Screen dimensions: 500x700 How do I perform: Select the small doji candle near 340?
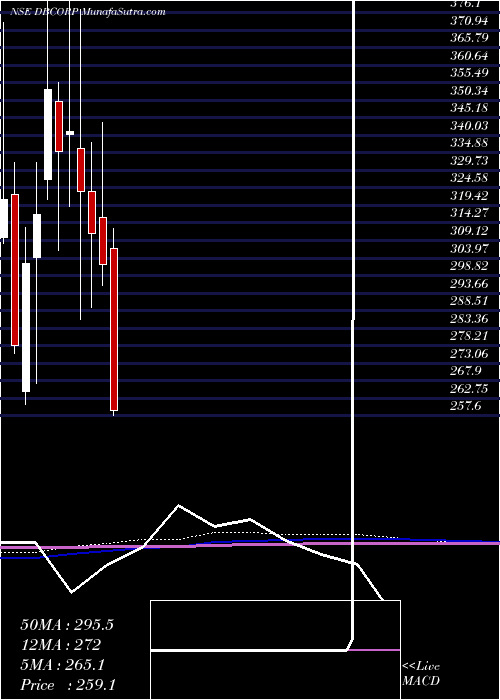(x=70, y=133)
